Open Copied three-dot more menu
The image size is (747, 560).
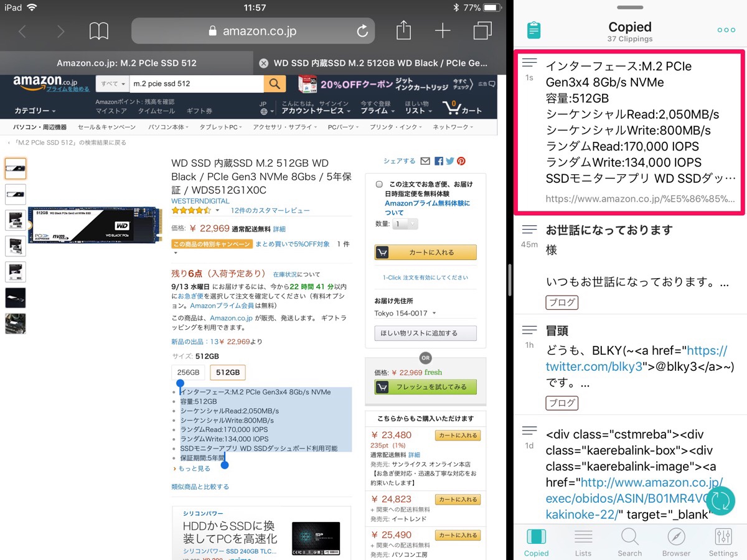[x=726, y=30]
